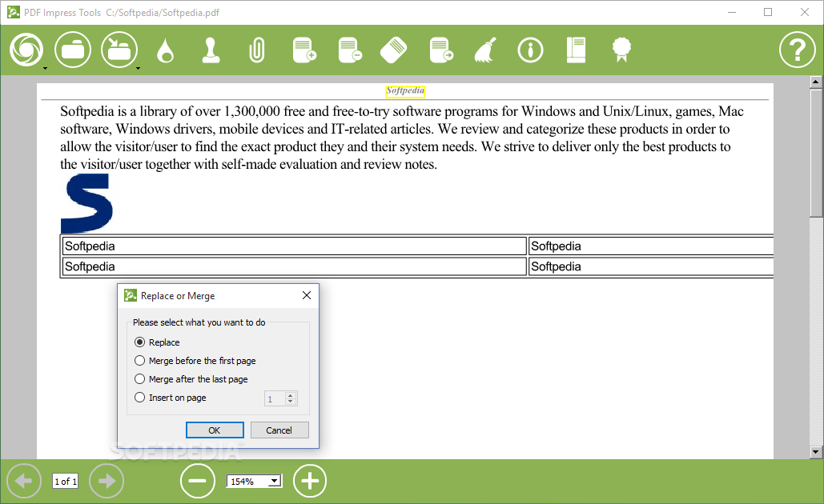824x504 pixels.
Task: Select the watermark droplet tool
Action: 166,51
